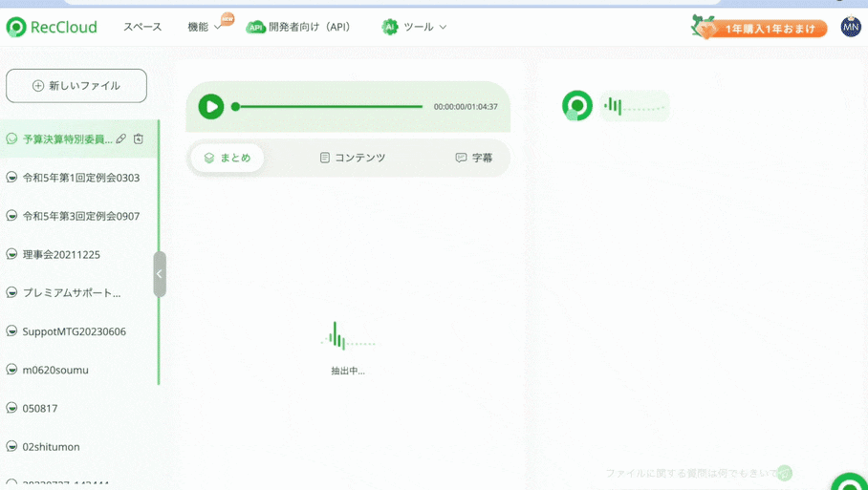Click the audio progress slider track
The height and width of the screenshot is (490, 868).
[330, 107]
